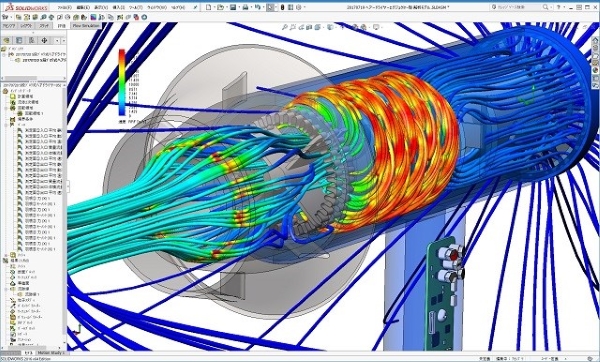Expand the Help question-mark dropdown

coord(565,7)
